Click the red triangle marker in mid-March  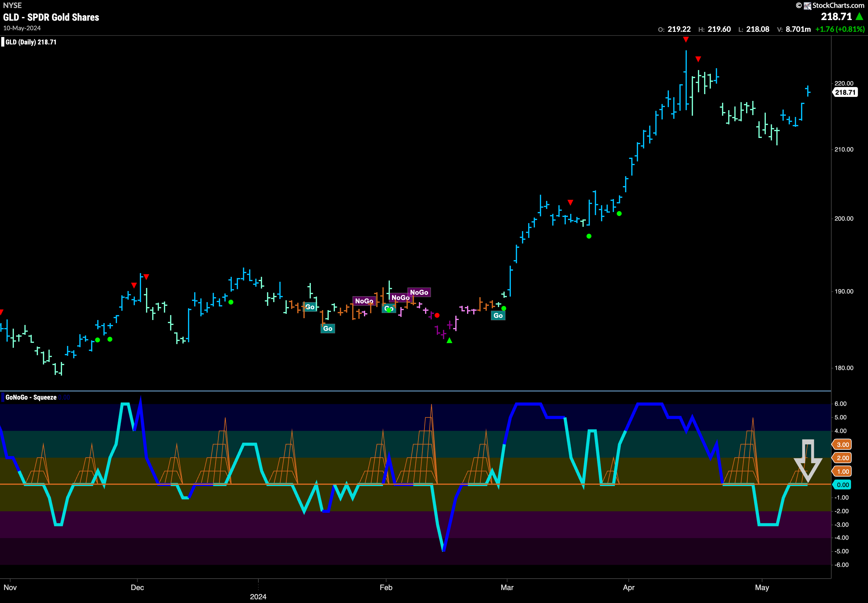pos(570,202)
